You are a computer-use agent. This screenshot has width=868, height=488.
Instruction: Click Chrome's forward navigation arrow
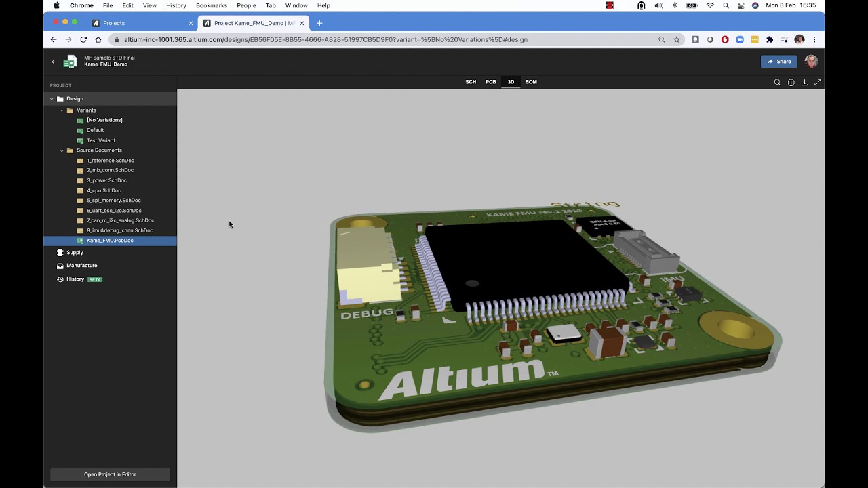(68, 39)
